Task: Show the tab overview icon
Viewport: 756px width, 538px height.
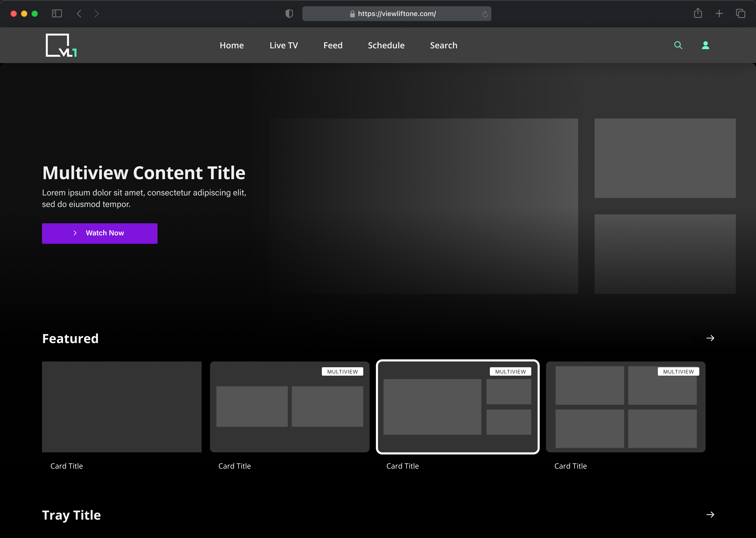Action: 741,14
